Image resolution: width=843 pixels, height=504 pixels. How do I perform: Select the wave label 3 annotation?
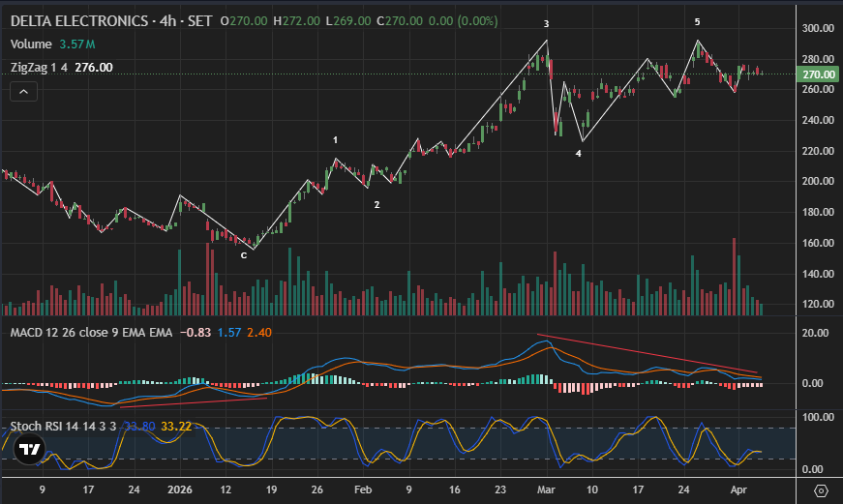(x=546, y=23)
